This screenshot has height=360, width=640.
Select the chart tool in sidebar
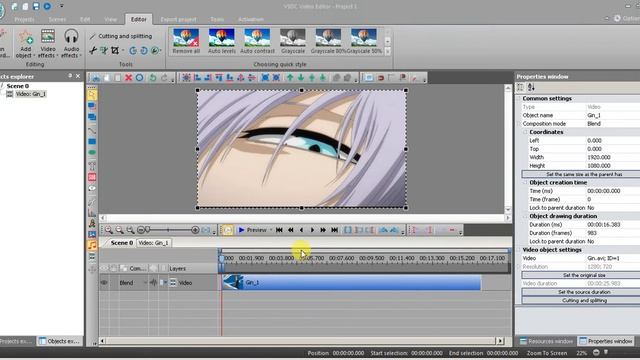(x=92, y=213)
